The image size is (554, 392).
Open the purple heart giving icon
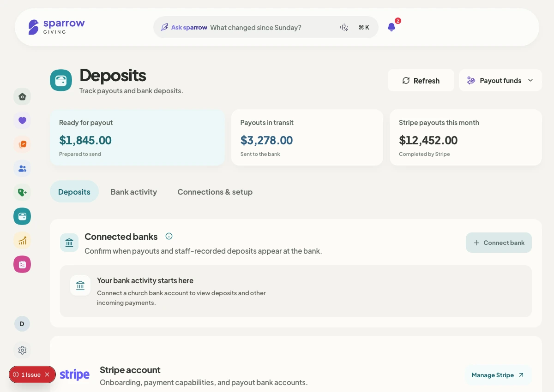point(22,120)
